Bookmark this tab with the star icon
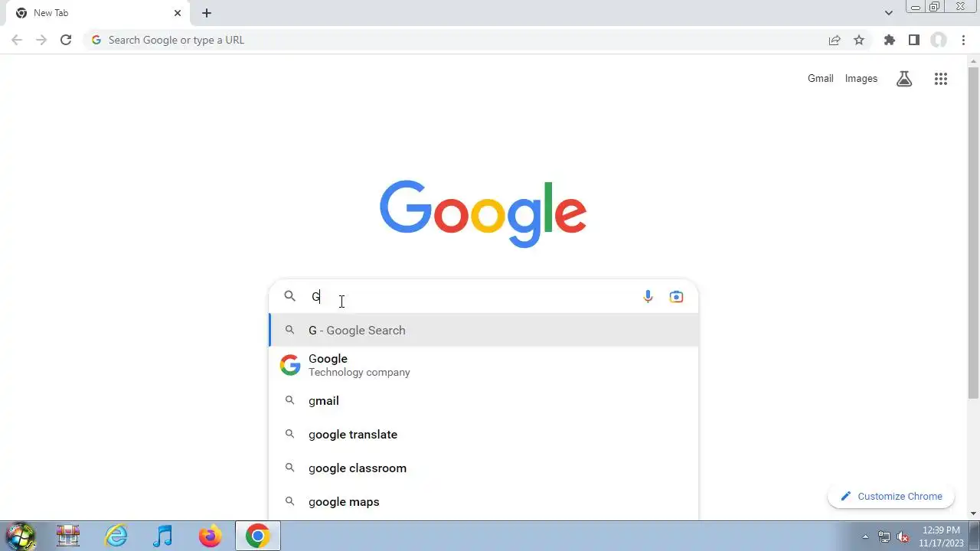This screenshot has height=551, width=980. [859, 40]
